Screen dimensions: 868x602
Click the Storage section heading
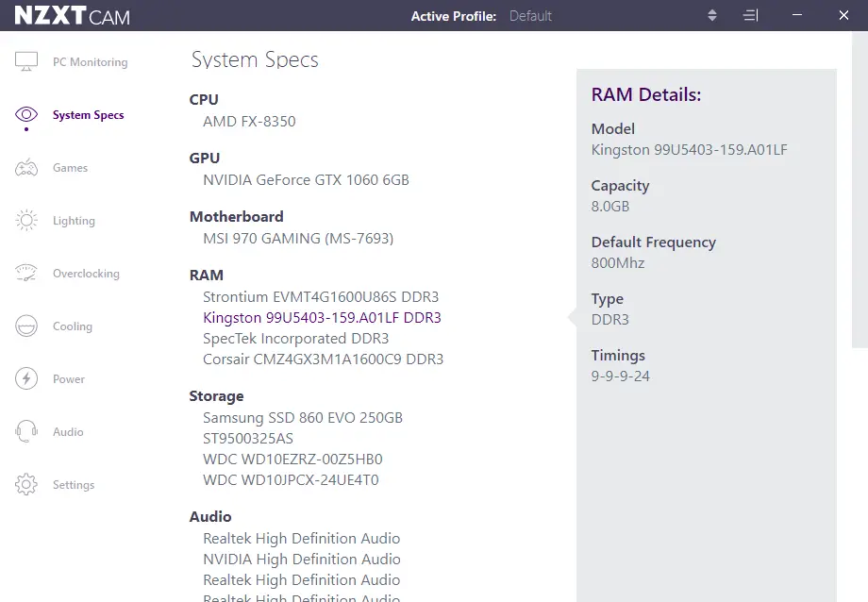click(216, 396)
